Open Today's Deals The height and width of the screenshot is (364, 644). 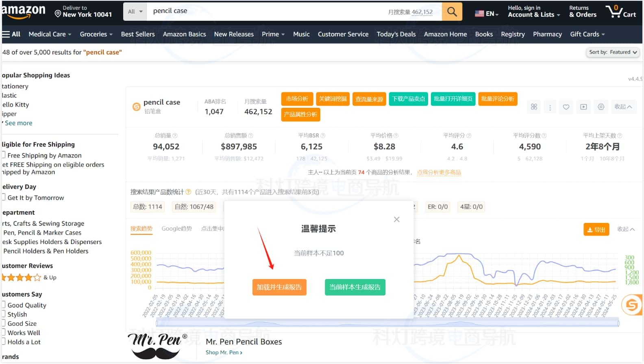396,34
